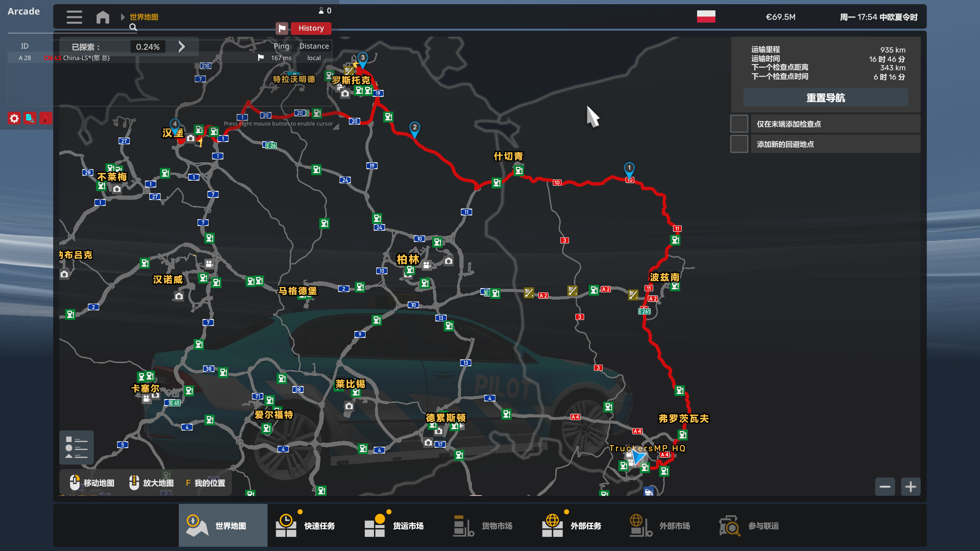Viewport: 980px width, 551px height.
Task: Open the 外部任务 tab
Action: [572, 526]
